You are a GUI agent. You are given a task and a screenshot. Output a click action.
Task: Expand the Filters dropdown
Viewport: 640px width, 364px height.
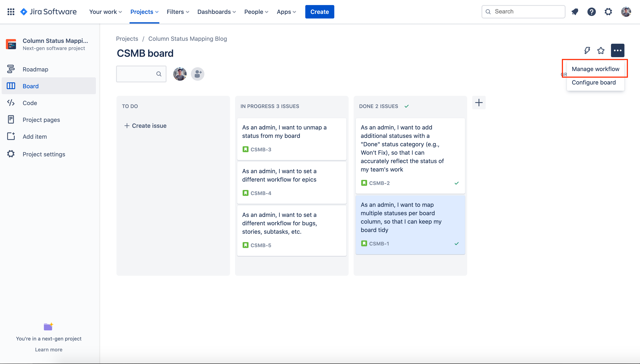coord(178,12)
